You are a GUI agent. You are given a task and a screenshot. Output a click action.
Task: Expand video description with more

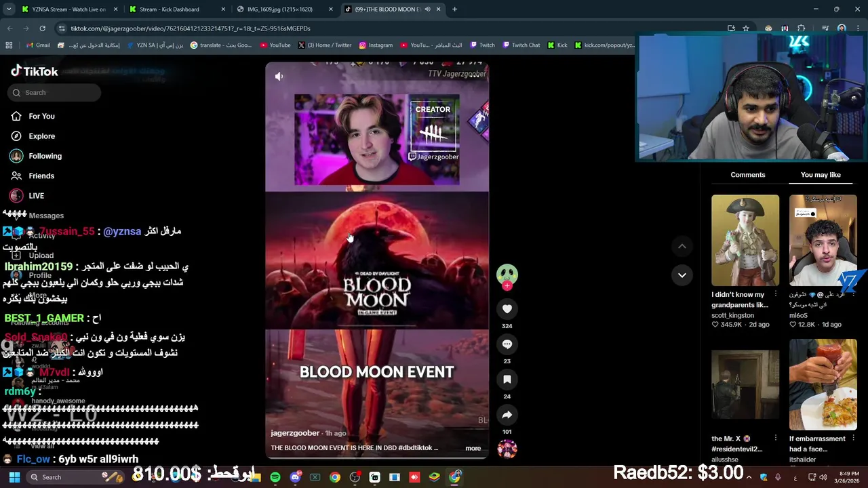473,448
